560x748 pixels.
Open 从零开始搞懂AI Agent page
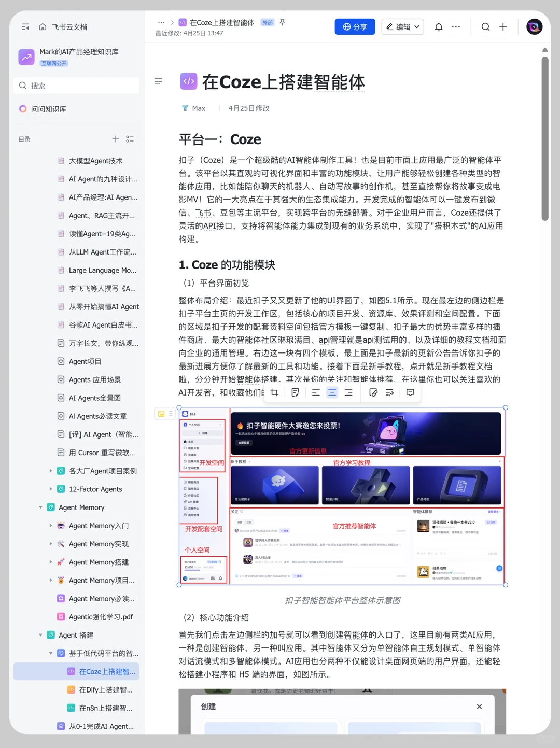pos(104,307)
